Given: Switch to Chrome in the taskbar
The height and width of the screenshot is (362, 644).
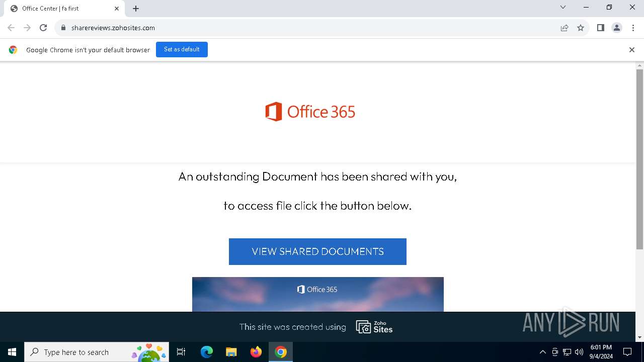Looking at the screenshot, I should click(x=281, y=352).
